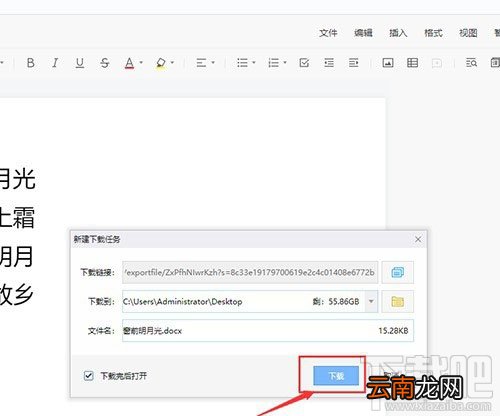Expand the download path dropdown
Screen dimensions: 500x416
371,302
